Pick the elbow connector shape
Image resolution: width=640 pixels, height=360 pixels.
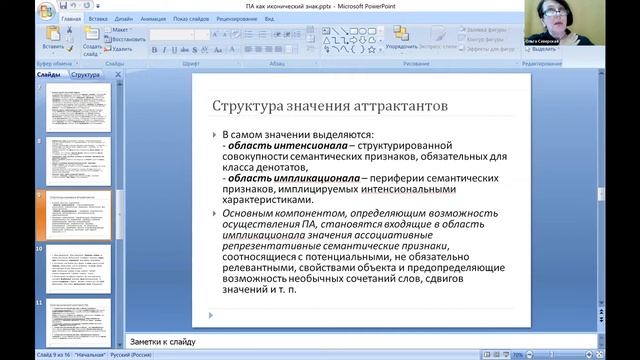click(335, 40)
